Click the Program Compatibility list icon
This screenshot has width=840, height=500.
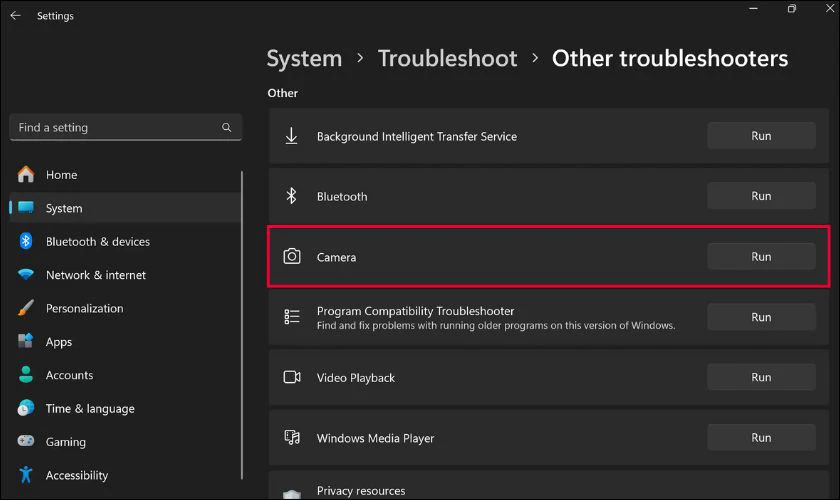pyautogui.click(x=291, y=317)
